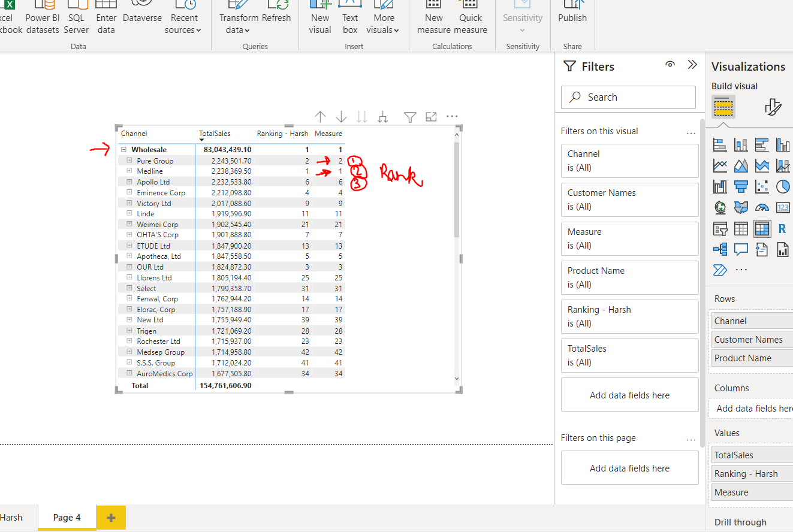This screenshot has width=793, height=532.
Task: Select the funnel chart visual
Action: [741, 186]
